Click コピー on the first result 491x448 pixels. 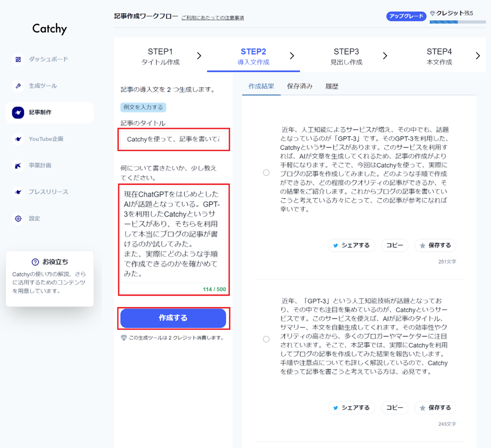[395, 245]
